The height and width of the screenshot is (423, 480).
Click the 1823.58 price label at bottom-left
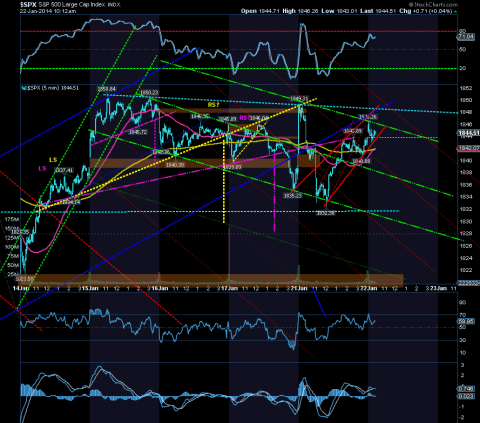25,279
